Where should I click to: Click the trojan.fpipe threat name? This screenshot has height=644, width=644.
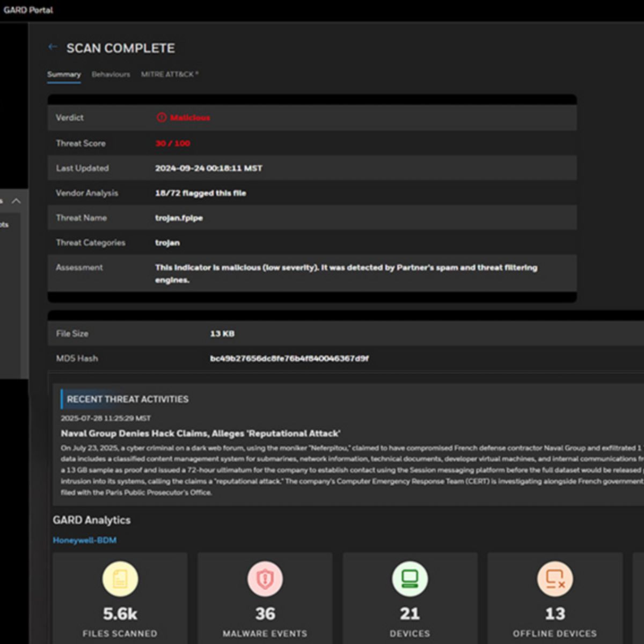[x=179, y=218]
